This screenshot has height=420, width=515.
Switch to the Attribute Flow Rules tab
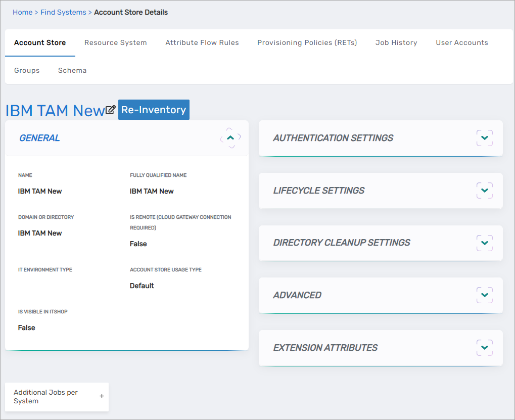202,42
